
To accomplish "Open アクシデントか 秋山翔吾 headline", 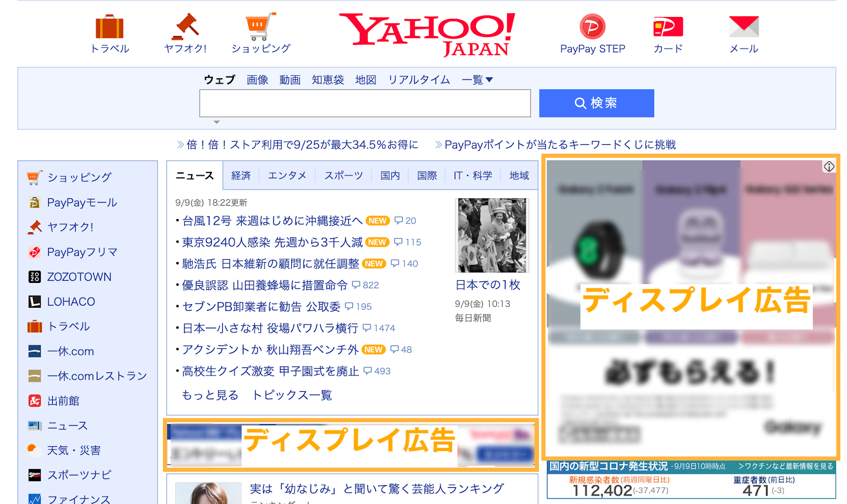I will (270, 350).
